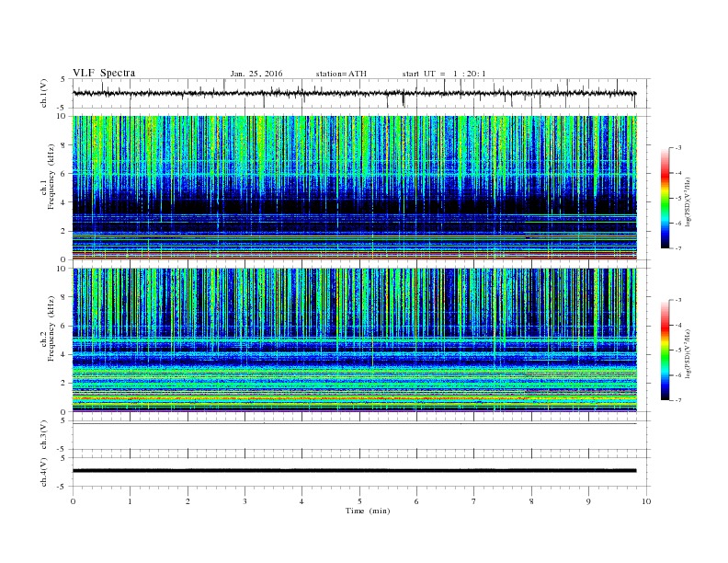The height and width of the screenshot is (563, 728).
Task: Click time axis tick label "6"
Action: pyautogui.click(x=416, y=501)
